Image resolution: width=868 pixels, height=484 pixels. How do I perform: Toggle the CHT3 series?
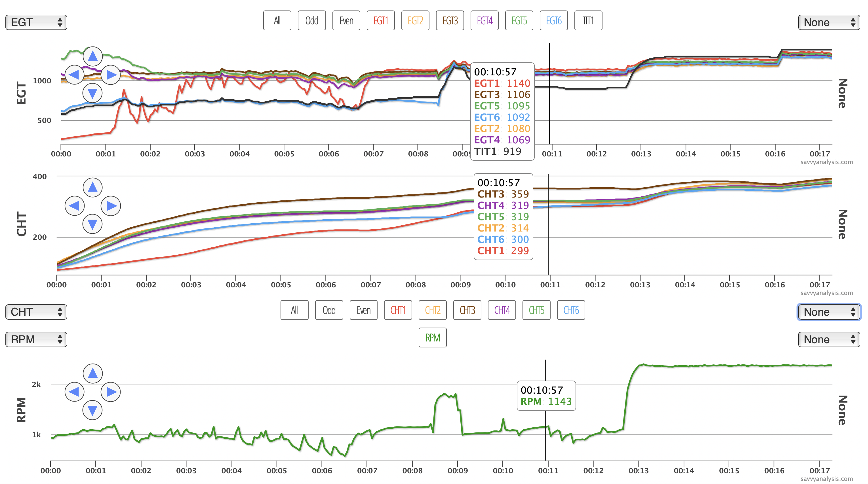click(x=467, y=310)
